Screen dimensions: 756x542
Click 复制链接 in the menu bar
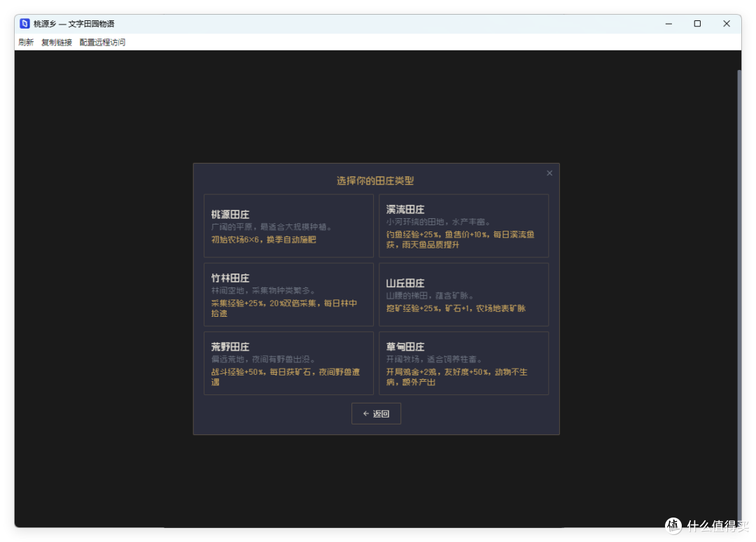[57, 43]
